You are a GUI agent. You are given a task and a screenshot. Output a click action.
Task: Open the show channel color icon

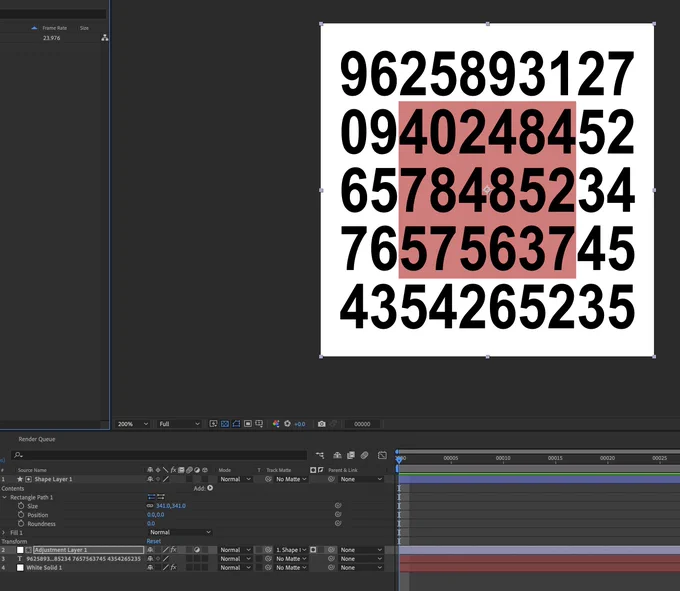tap(276, 424)
